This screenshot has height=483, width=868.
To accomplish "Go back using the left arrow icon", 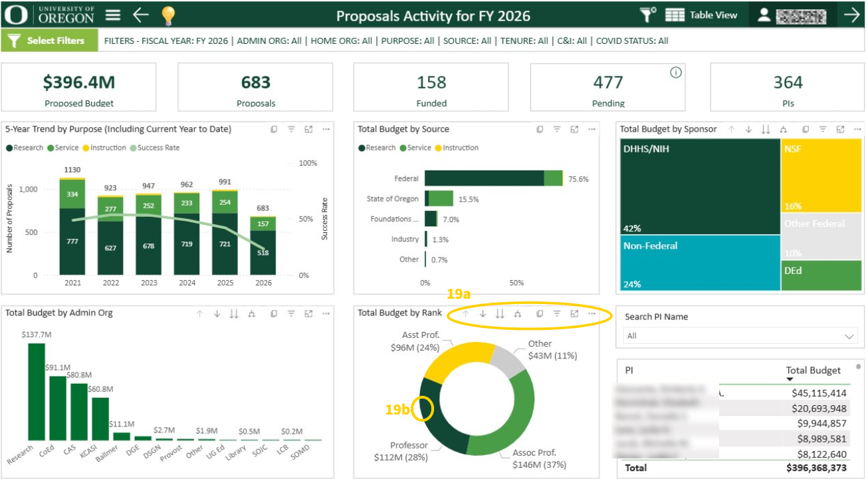I will 140,15.
